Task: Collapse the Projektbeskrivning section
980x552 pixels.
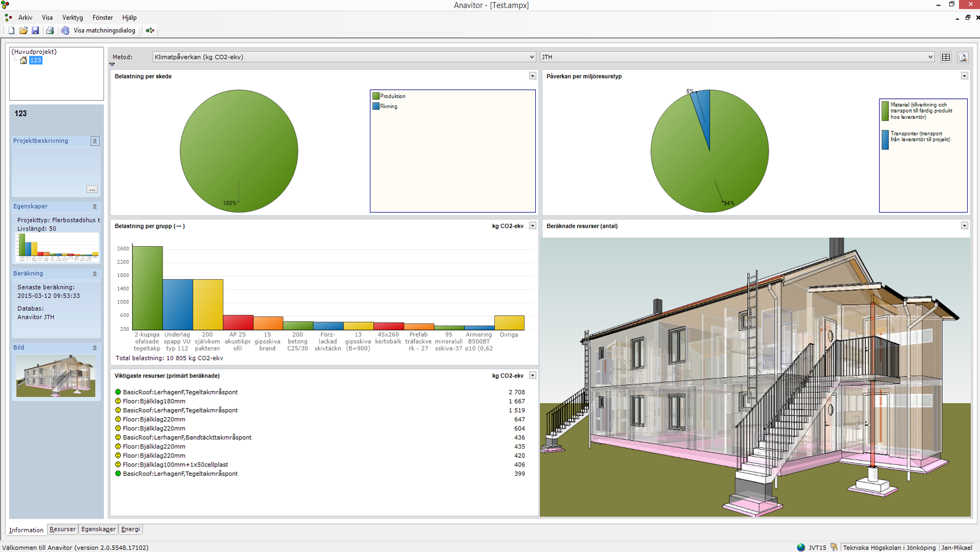Action: pos(95,141)
